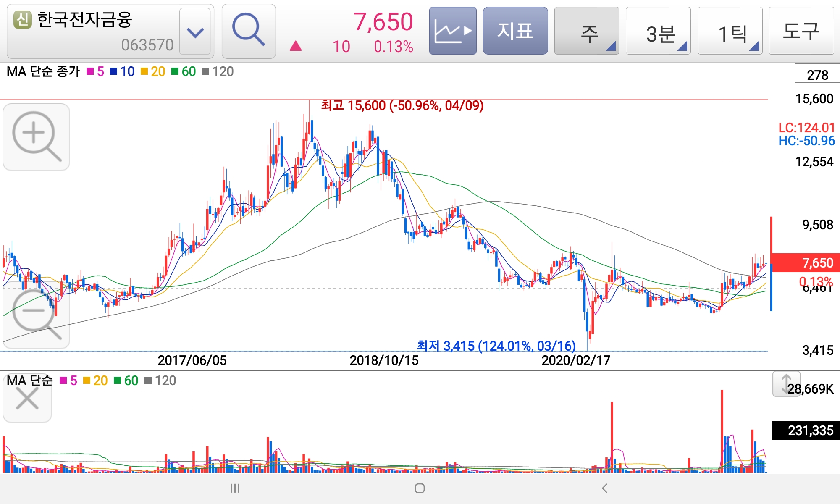The width and height of the screenshot is (840, 504).
Task: Expand the stock name dropdown chevron
Action: click(195, 32)
